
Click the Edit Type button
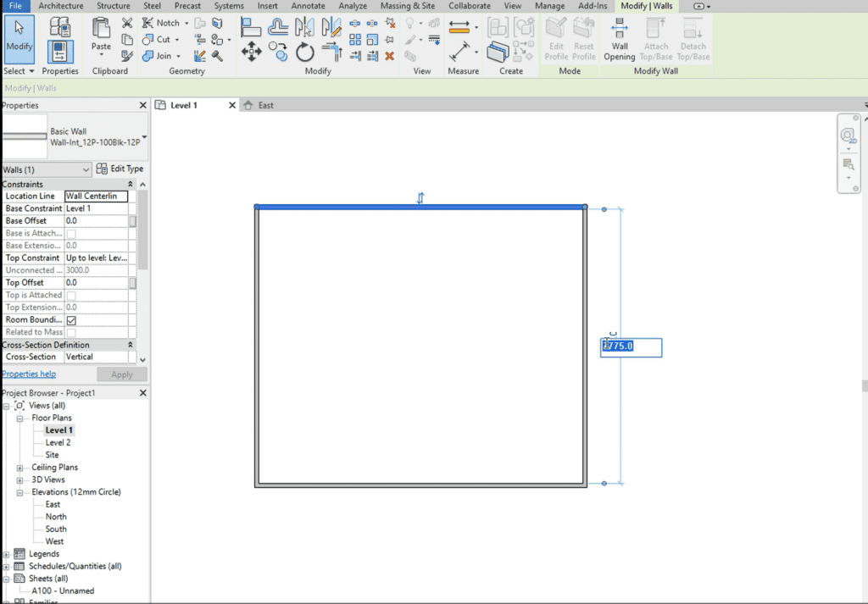(x=120, y=169)
